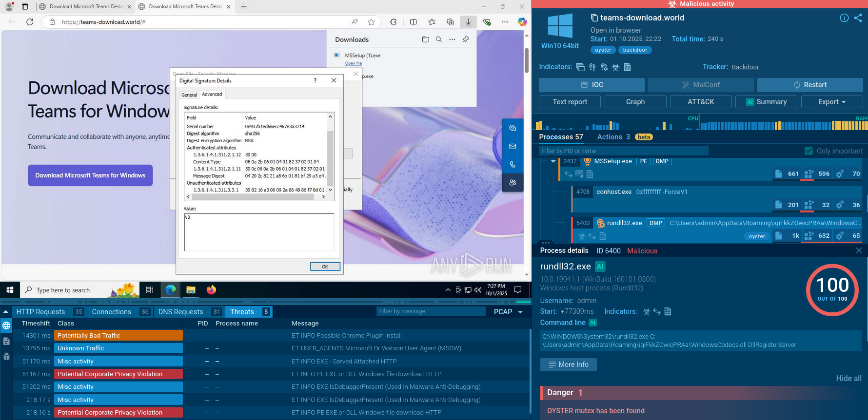
Task: Open the PCAP dropdown arrow
Action: pyautogui.click(x=520, y=312)
